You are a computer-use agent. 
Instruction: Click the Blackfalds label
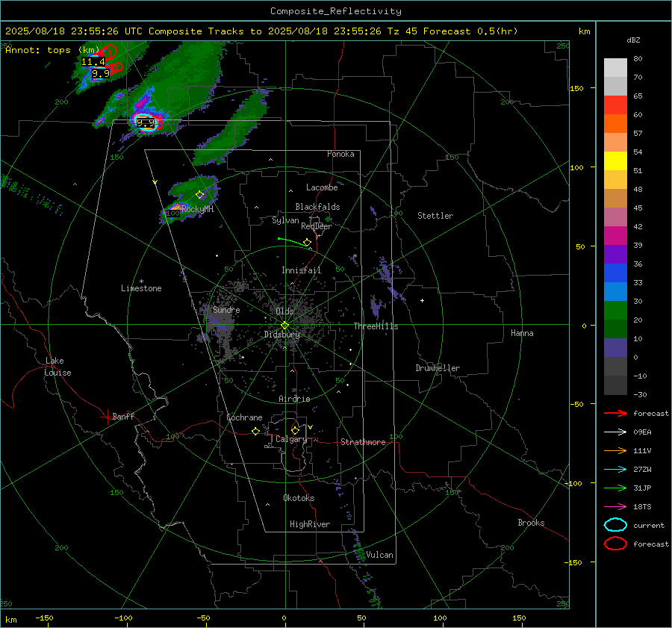[x=317, y=207]
